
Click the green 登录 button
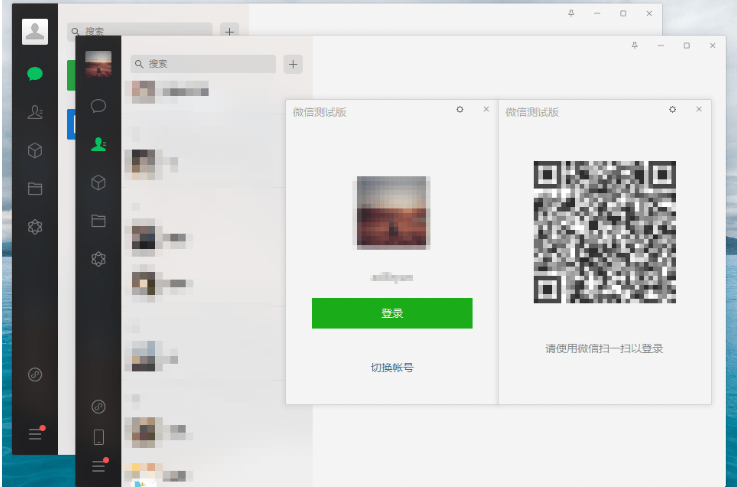pyautogui.click(x=392, y=313)
